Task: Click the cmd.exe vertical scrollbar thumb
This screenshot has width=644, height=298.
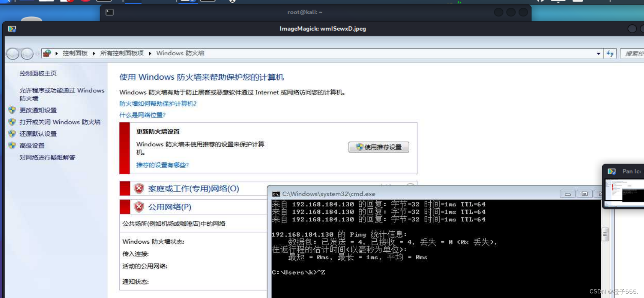Action: coord(605,234)
